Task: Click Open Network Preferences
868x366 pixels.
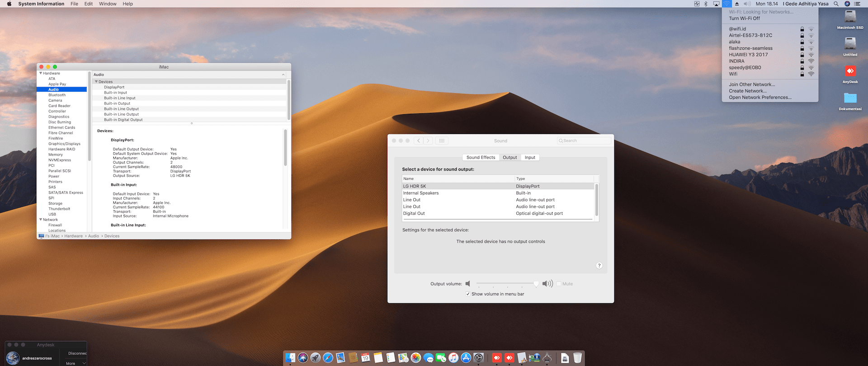Action: coord(760,97)
